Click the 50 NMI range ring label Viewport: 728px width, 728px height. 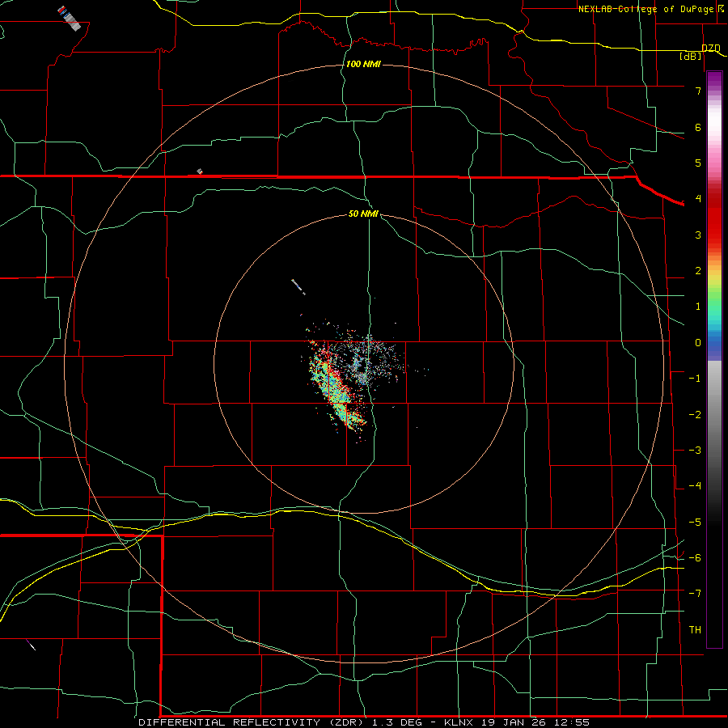(x=363, y=214)
